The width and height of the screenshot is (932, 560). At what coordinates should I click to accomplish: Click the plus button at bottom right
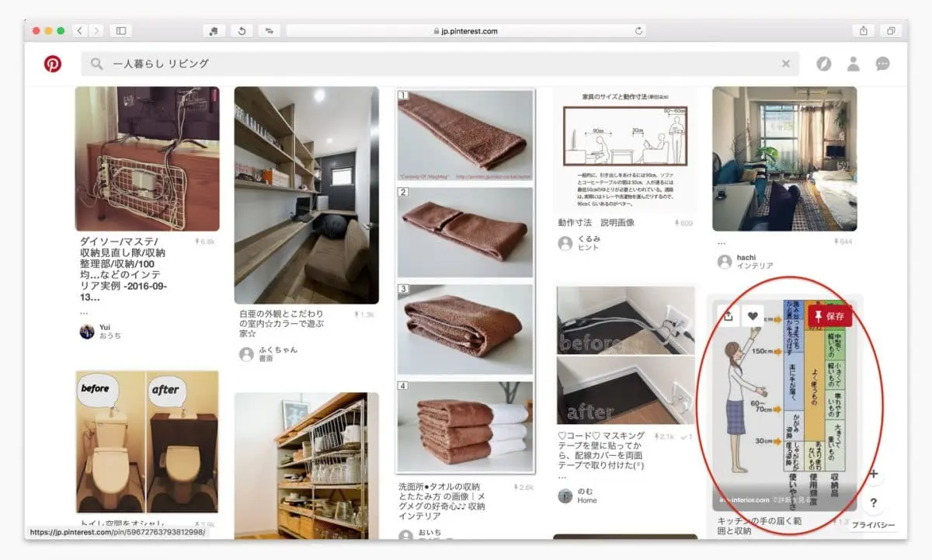874,473
